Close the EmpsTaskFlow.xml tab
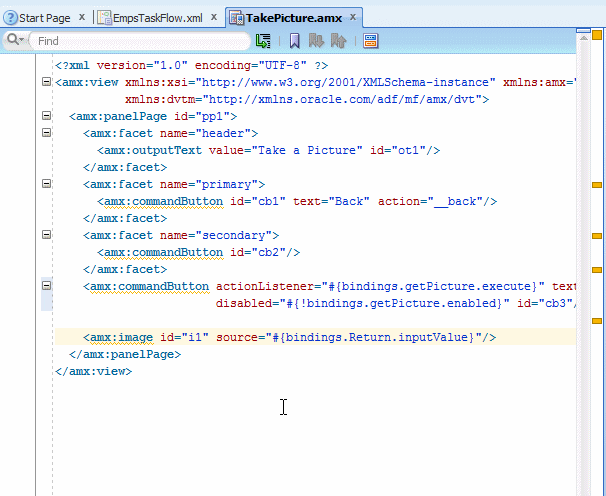 (214, 17)
